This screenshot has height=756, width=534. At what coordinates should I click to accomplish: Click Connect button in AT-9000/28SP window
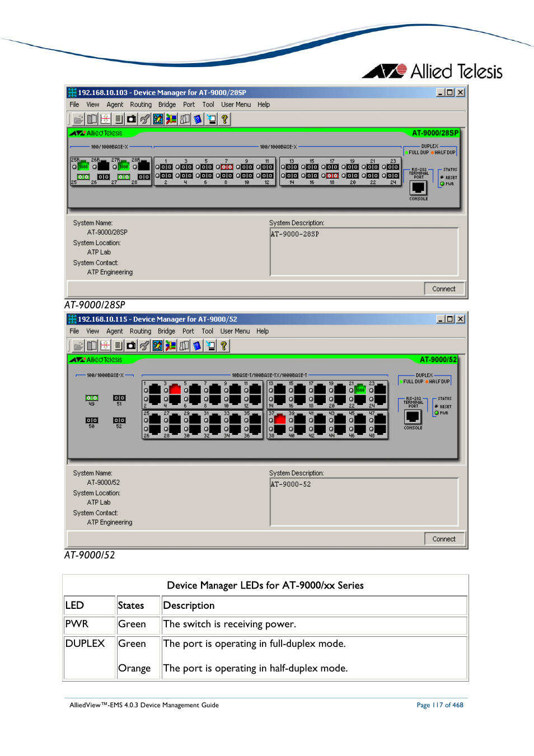point(444,289)
